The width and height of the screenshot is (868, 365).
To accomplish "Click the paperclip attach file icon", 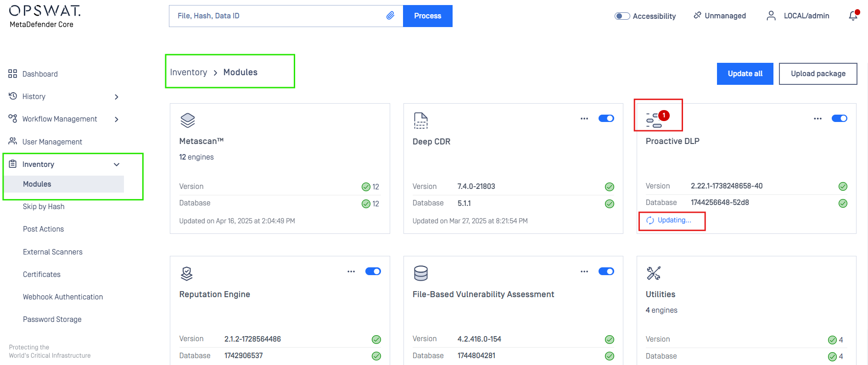I will tap(390, 16).
